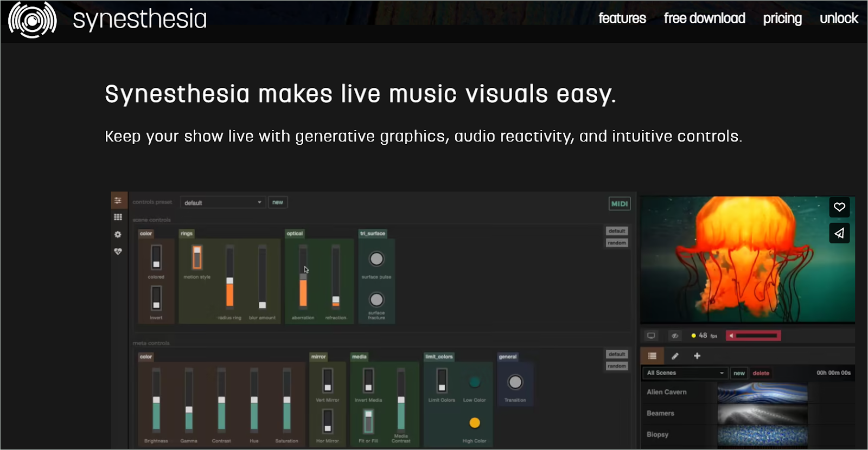The width and height of the screenshot is (868, 450).
Task: Click the '00h 00m 00s' timer text
Action: tap(833, 373)
